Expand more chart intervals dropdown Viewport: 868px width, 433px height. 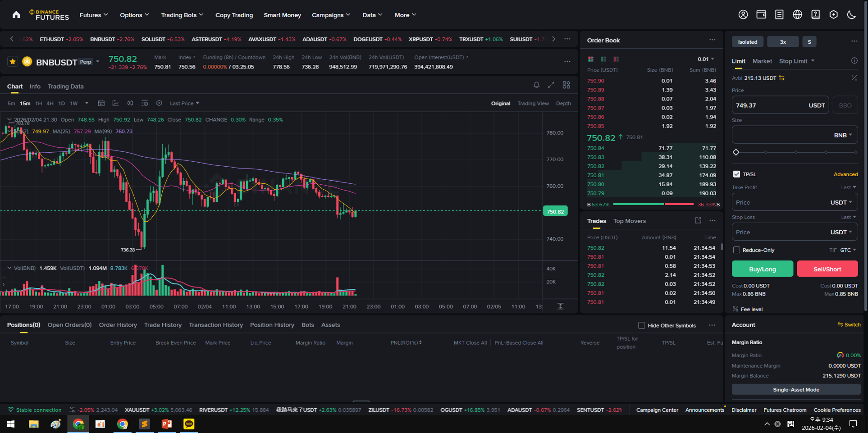(x=87, y=103)
